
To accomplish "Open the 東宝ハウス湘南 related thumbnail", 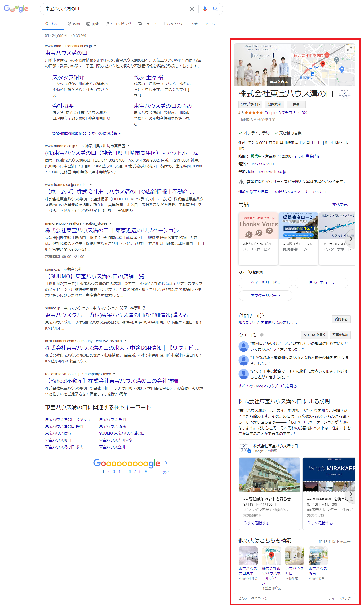I will tap(318, 556).
